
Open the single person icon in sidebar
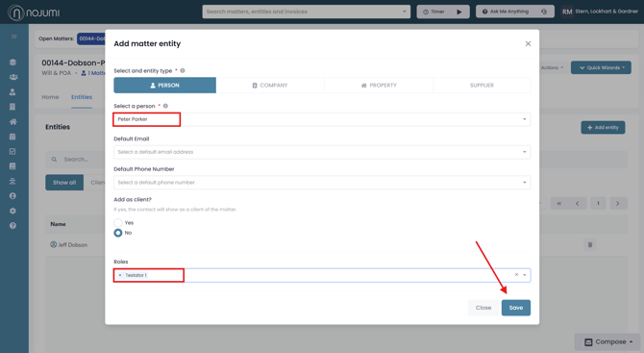12,91
